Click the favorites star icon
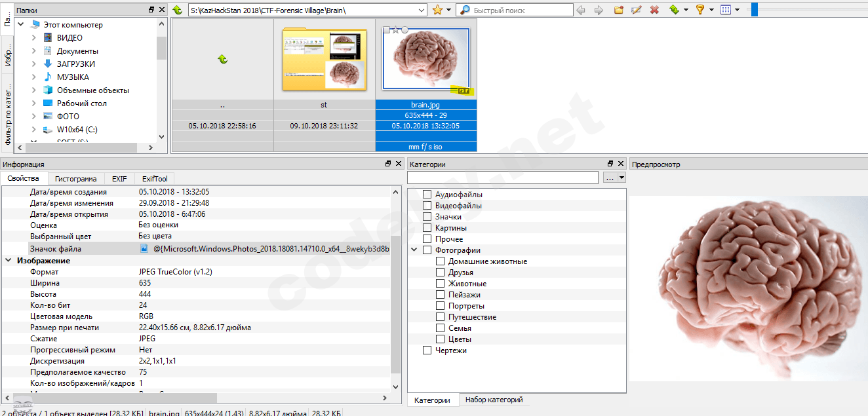This screenshot has height=416, width=868. click(x=437, y=10)
